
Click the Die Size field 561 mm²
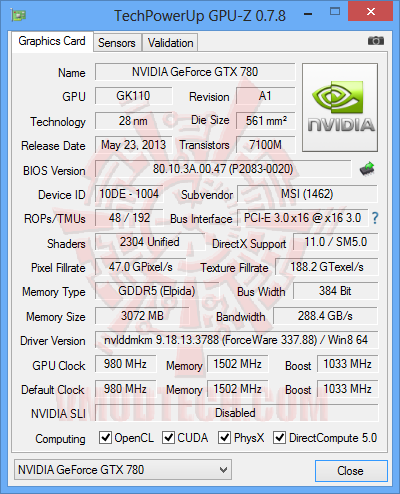pyautogui.click(x=266, y=121)
